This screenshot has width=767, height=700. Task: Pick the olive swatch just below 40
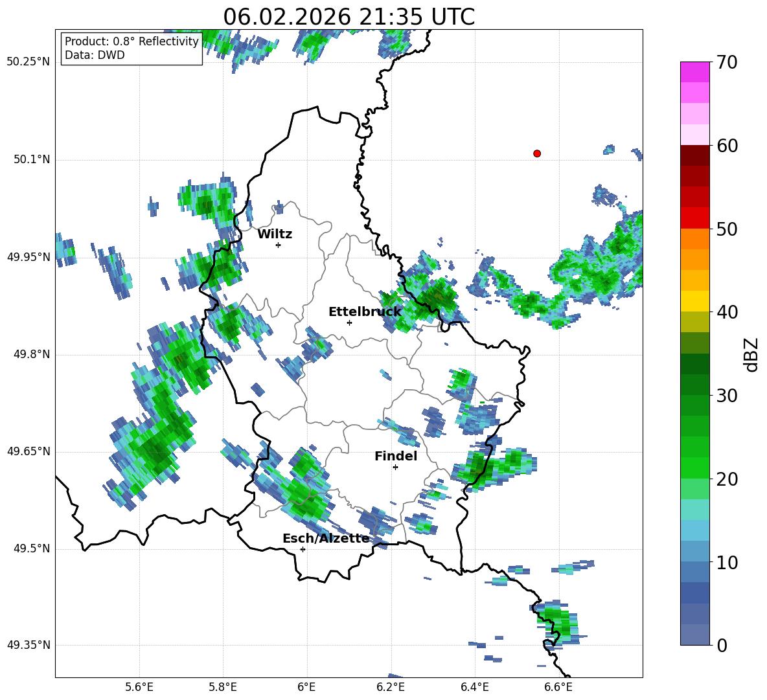(x=694, y=322)
